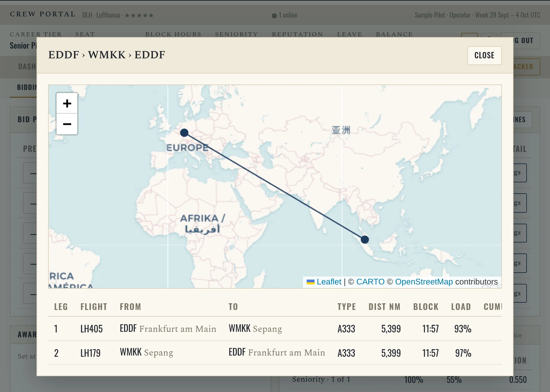
Task: Click the Seniority 1 of 1 row text
Action: point(321,379)
